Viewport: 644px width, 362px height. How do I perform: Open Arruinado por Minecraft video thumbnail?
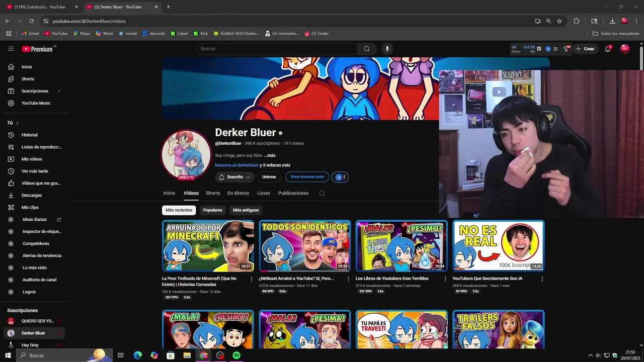(208, 246)
